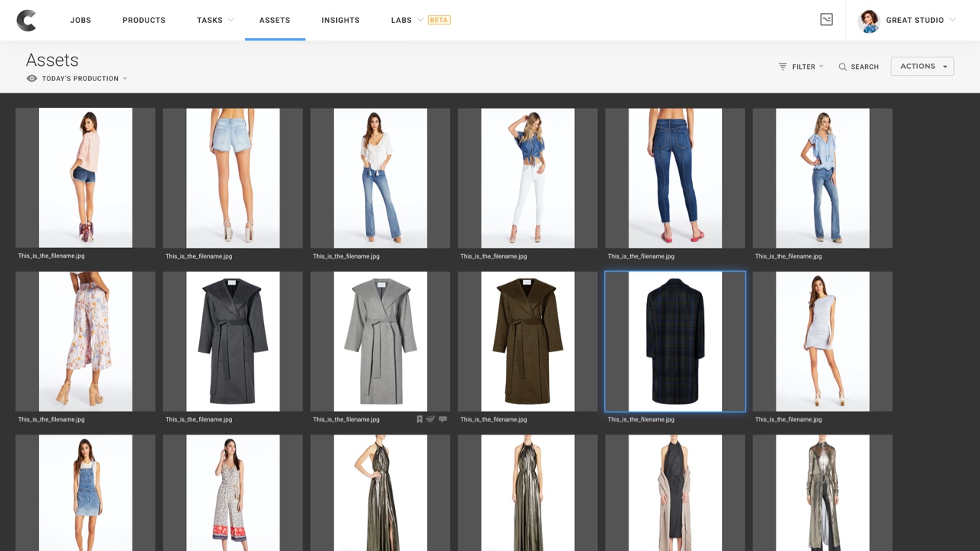Click the Great Studio profile avatar
980x551 pixels.
[x=868, y=21]
